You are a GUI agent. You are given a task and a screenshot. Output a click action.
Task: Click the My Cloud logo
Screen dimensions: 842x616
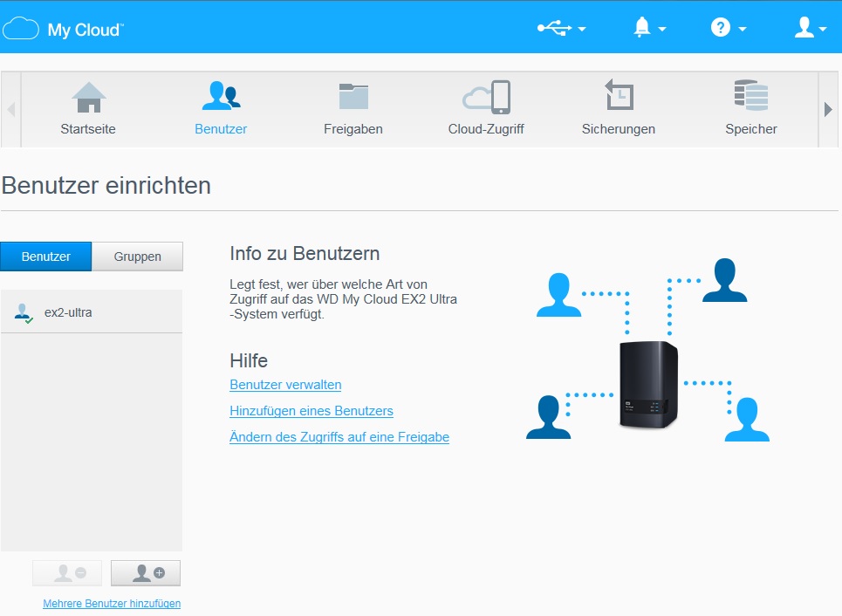[64, 29]
